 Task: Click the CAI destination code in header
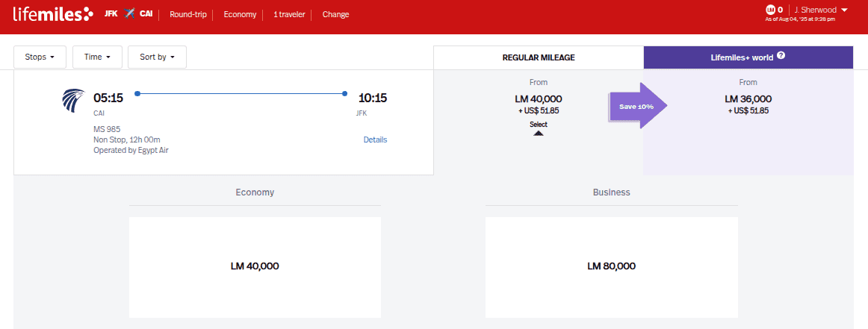pos(146,14)
